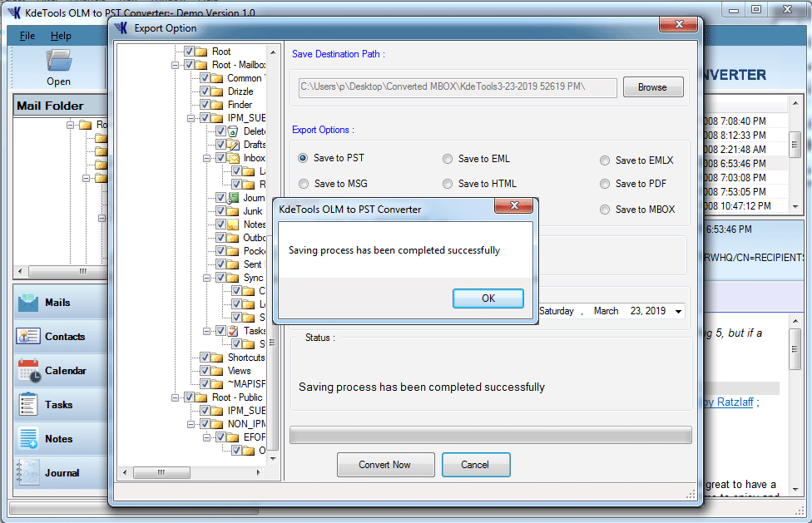
Task: Uncheck the Root - Public folder checkbox
Action: pyautogui.click(x=189, y=397)
